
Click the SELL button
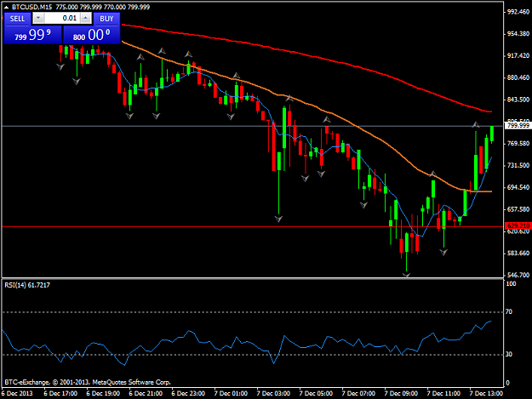coord(17,19)
